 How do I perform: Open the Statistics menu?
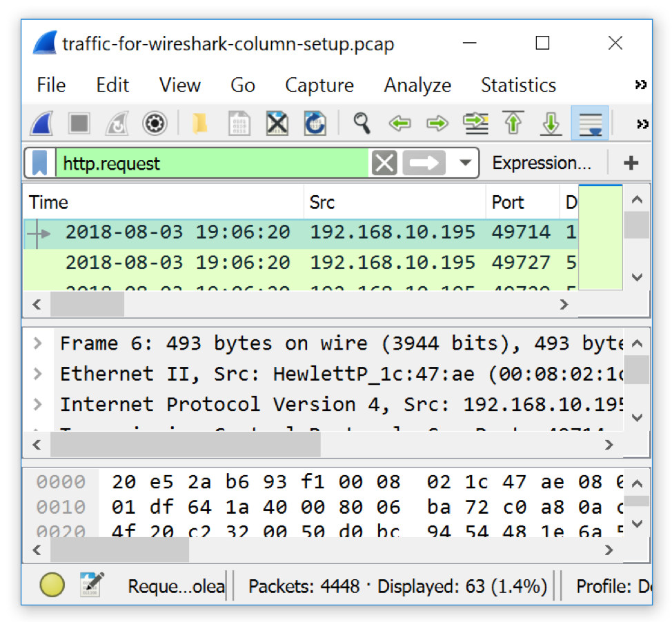tap(518, 85)
